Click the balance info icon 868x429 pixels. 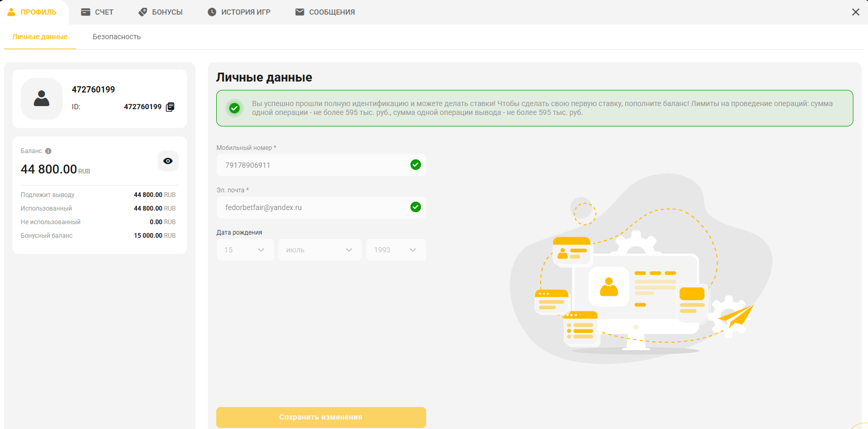pos(49,151)
